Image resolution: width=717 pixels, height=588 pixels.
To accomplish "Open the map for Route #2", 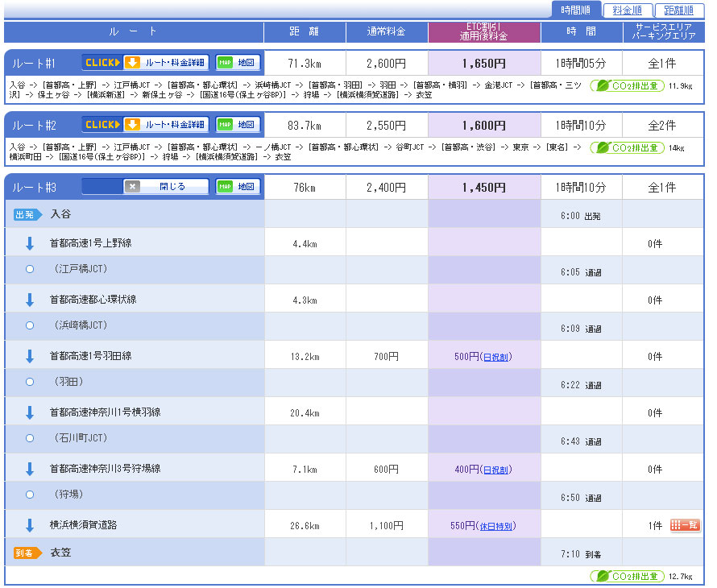I will 238,125.
